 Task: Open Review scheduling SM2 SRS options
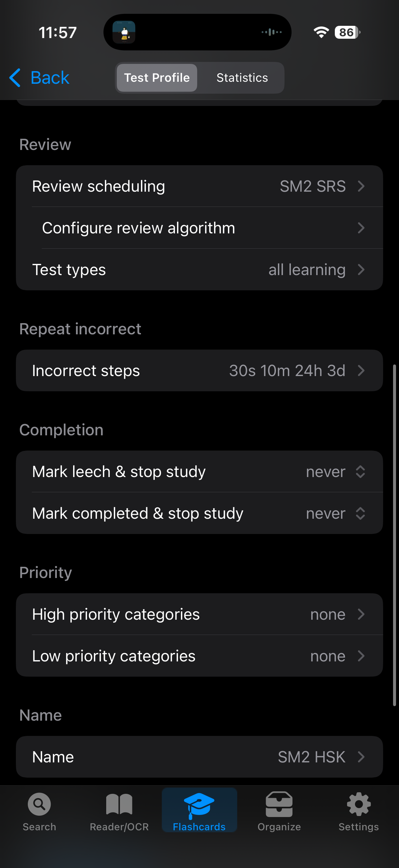[199, 186]
